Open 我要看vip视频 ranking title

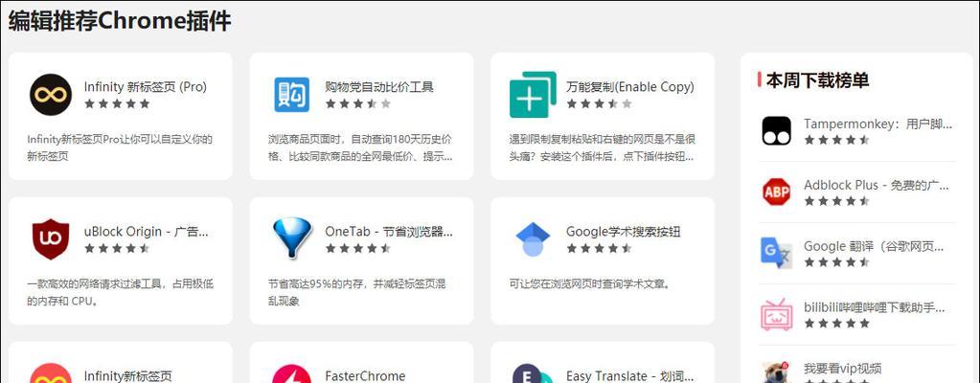tap(842, 369)
